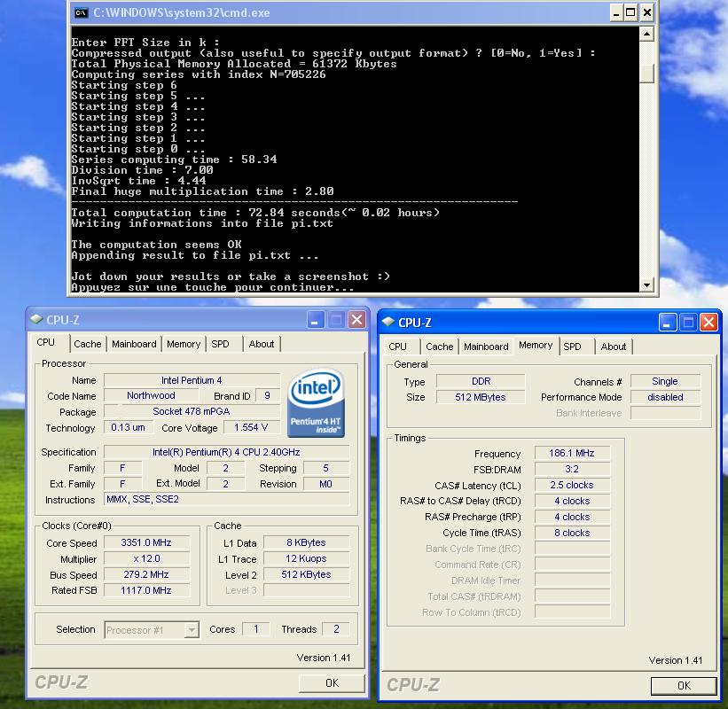Open Cache tab in right CPU-Z window
The height and width of the screenshot is (709, 728).
click(x=439, y=347)
